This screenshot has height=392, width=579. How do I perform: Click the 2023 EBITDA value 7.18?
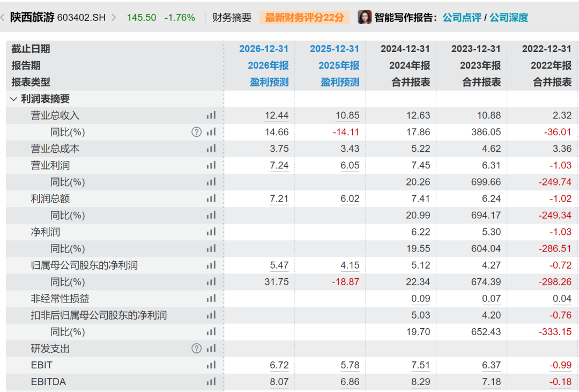point(492,382)
